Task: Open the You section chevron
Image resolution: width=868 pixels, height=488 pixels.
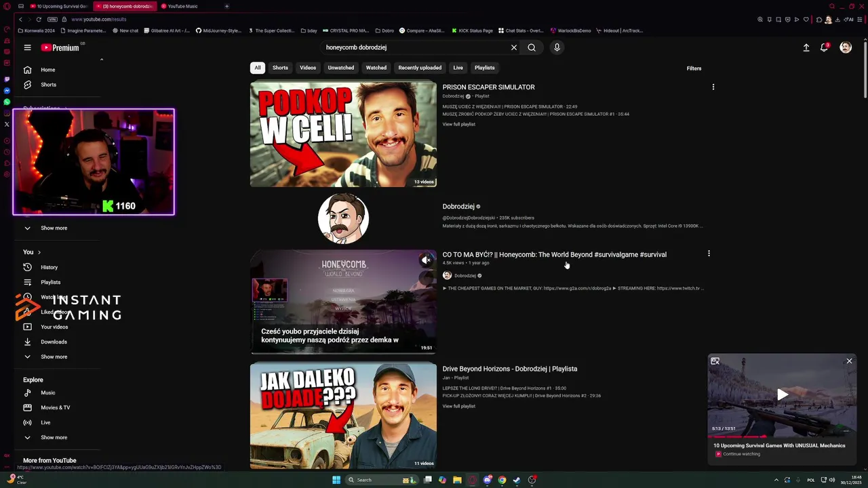Action: coord(39,252)
